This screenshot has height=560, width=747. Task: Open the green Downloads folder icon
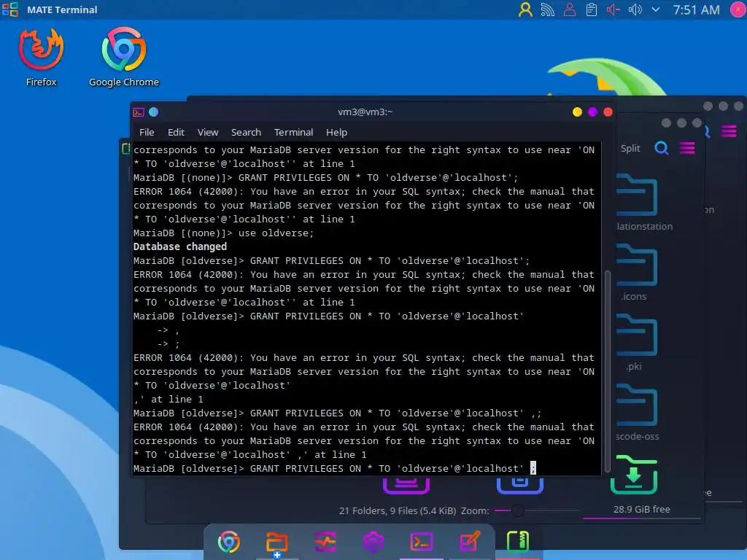click(x=634, y=475)
